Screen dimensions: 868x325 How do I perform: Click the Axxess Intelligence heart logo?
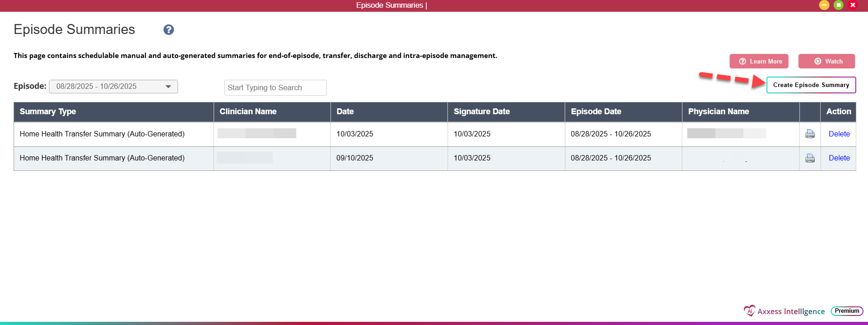[x=749, y=311]
